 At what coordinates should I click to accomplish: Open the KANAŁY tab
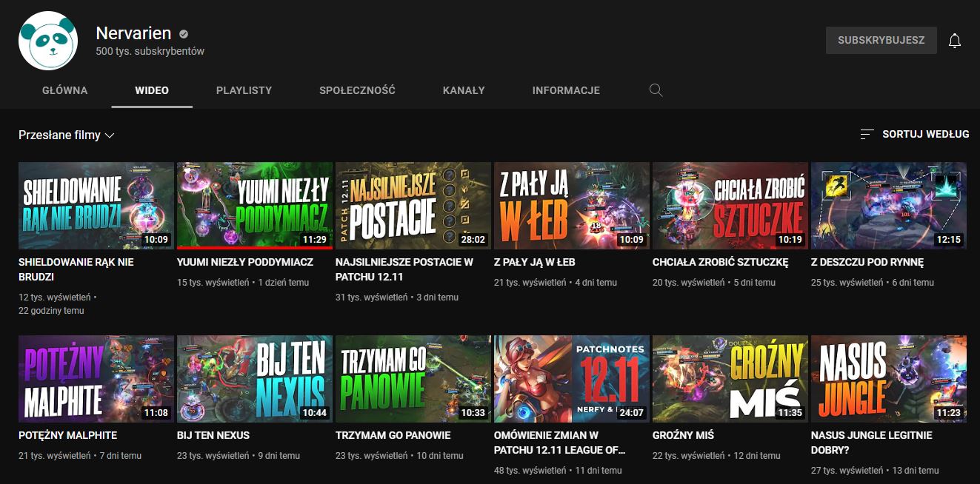point(464,90)
